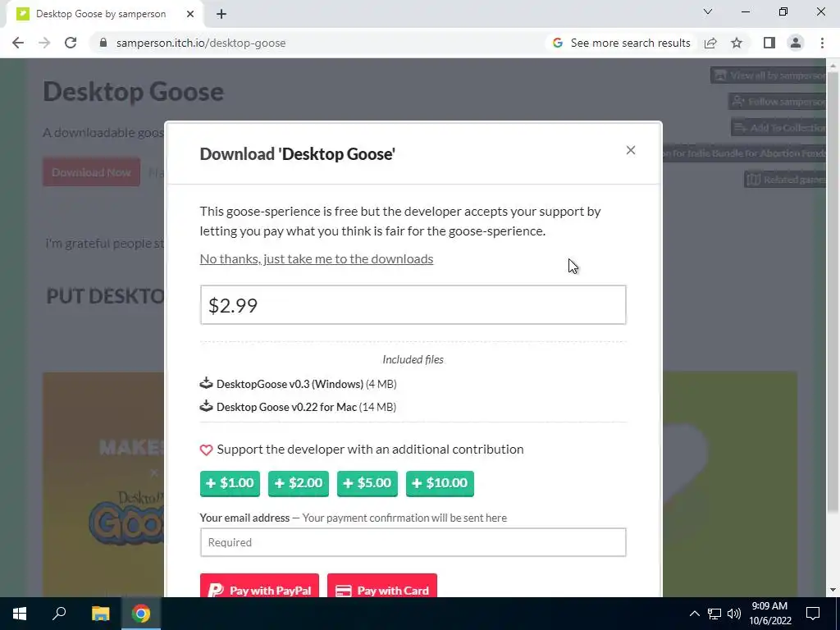Viewport: 840px width, 630px height.
Task: Click the dimmed Download Now button
Action: (91, 172)
